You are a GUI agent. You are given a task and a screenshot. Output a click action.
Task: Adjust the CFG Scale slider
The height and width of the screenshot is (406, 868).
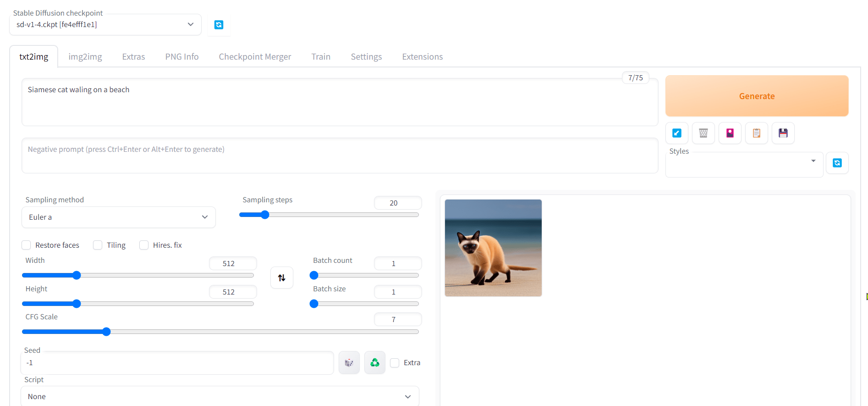click(220, 332)
